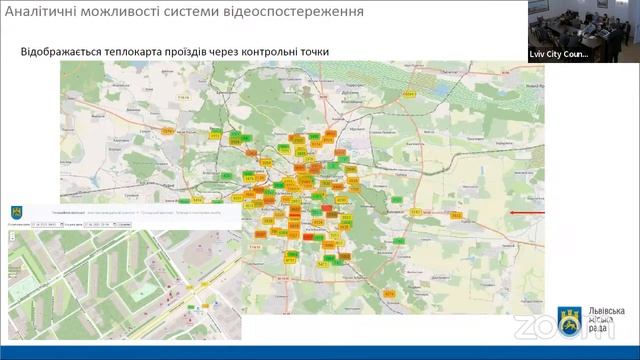Select the isolated green marker above the eastern ring road marker
The image size is (640, 360).
pyautogui.click(x=397, y=200)
